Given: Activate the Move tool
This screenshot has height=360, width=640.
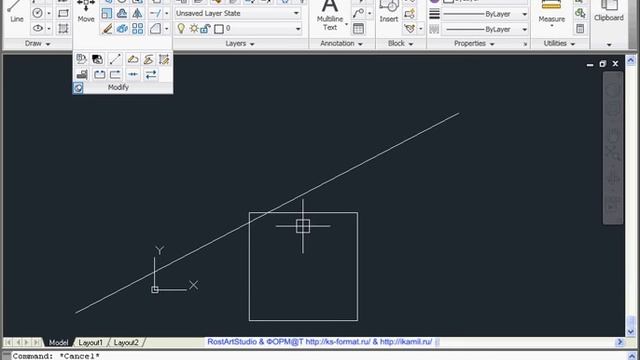Looking at the screenshot, I should (x=86, y=11).
